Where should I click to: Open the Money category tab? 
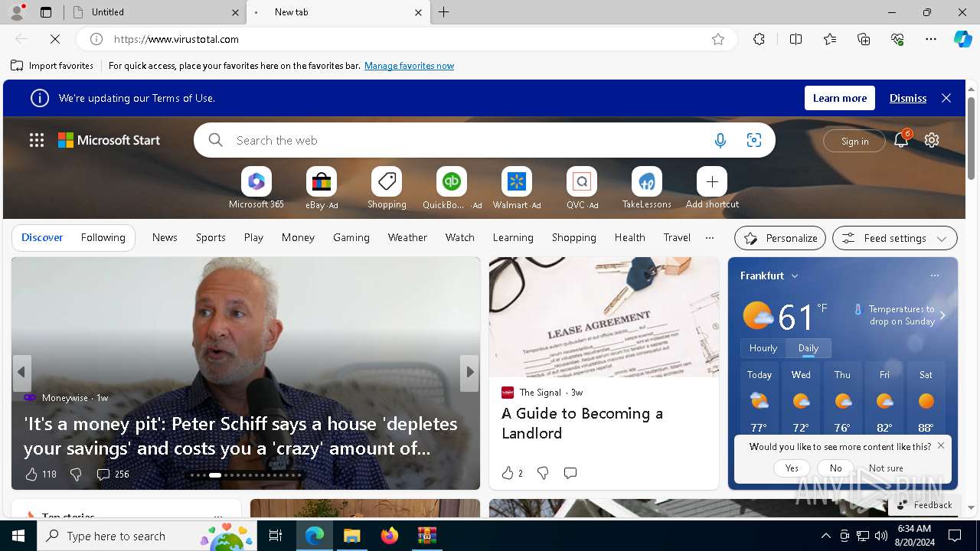pyautogui.click(x=298, y=237)
